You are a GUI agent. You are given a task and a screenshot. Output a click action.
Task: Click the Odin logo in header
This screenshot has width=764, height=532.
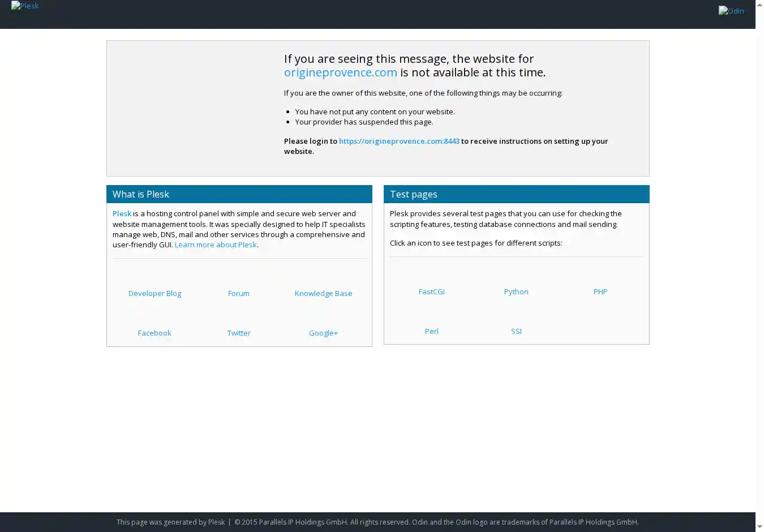coord(731,11)
